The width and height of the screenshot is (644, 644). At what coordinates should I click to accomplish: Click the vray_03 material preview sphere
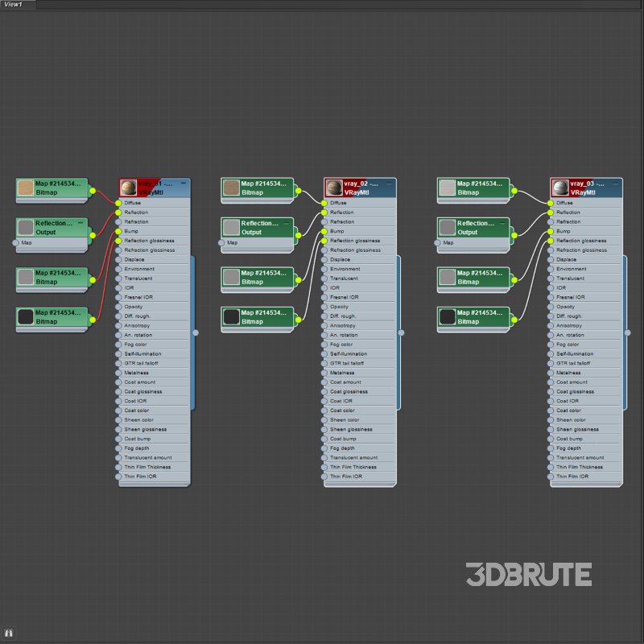(559, 188)
